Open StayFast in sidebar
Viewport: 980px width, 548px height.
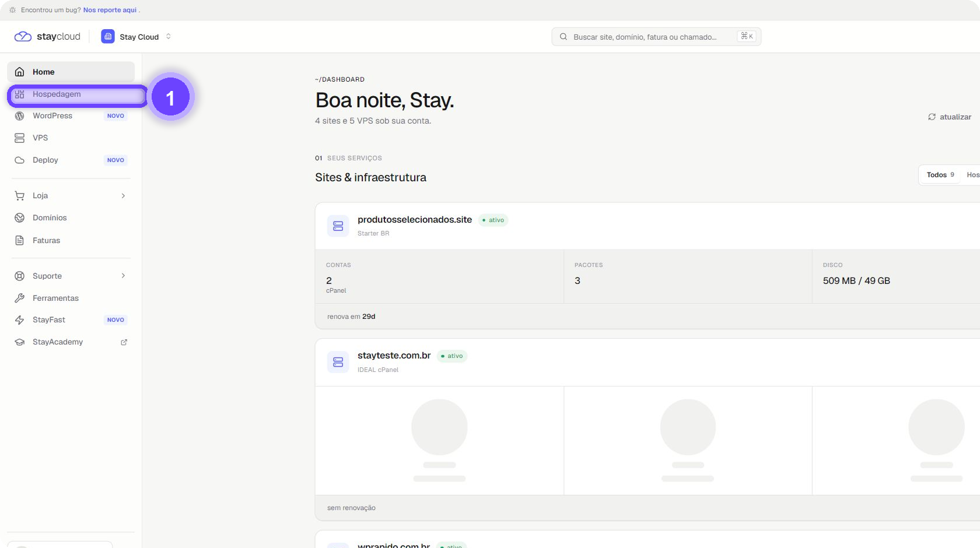(x=71, y=319)
